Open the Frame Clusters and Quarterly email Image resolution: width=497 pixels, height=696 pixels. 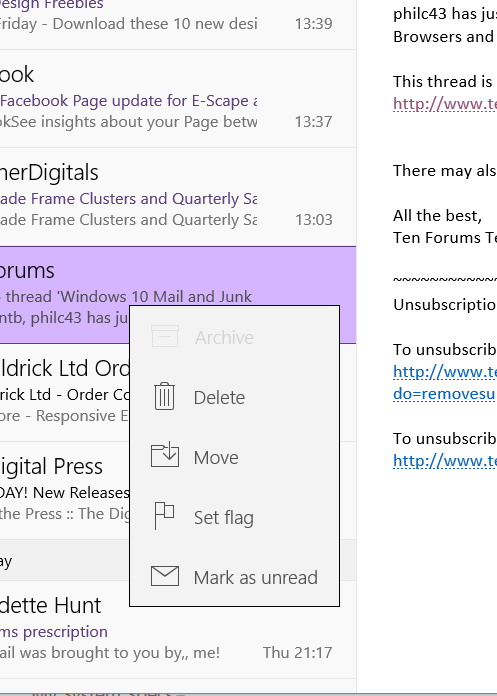(x=178, y=197)
